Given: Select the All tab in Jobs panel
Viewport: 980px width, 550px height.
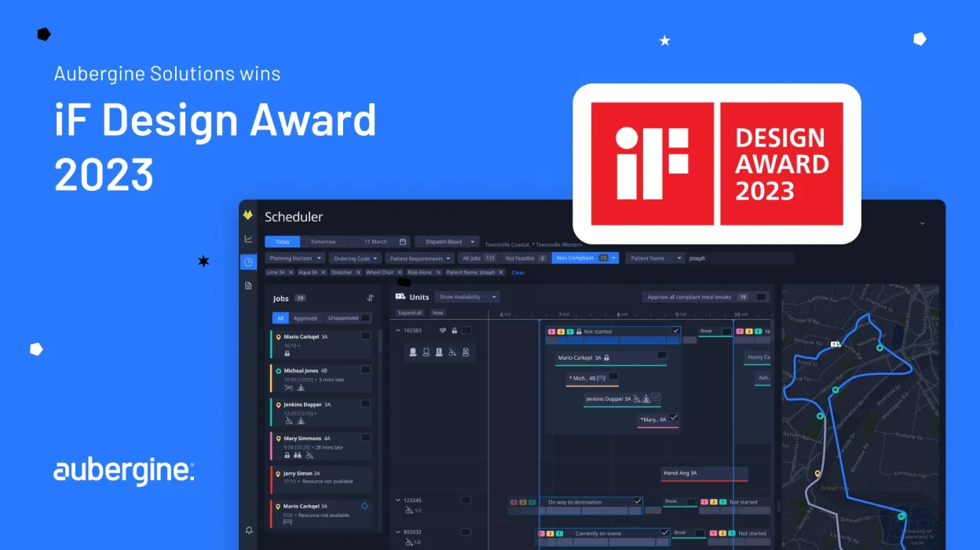Looking at the screenshot, I should tap(280, 318).
